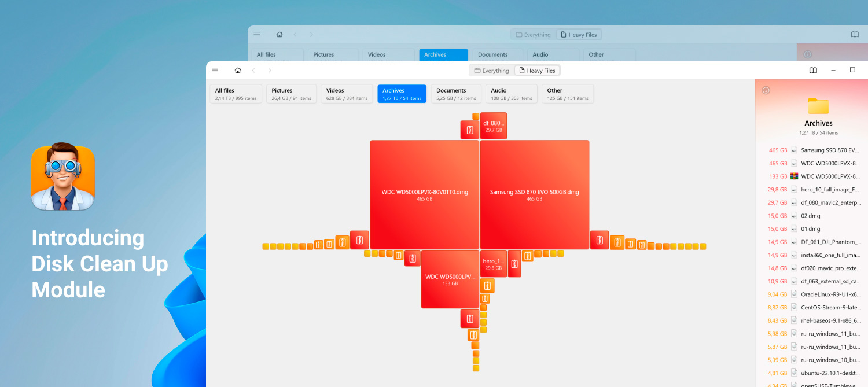The image size is (868, 387).
Task: Open the book icon guide panel
Action: click(x=813, y=71)
